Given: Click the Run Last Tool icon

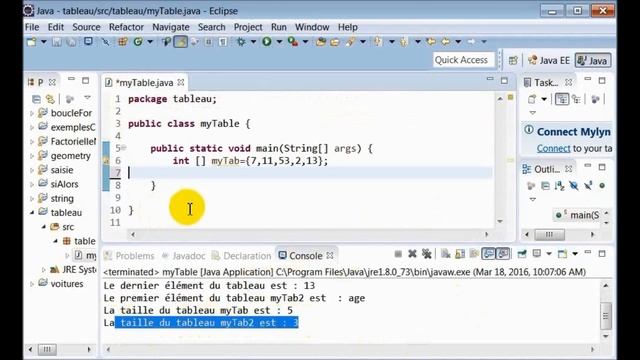Looking at the screenshot, I should click(293, 42).
